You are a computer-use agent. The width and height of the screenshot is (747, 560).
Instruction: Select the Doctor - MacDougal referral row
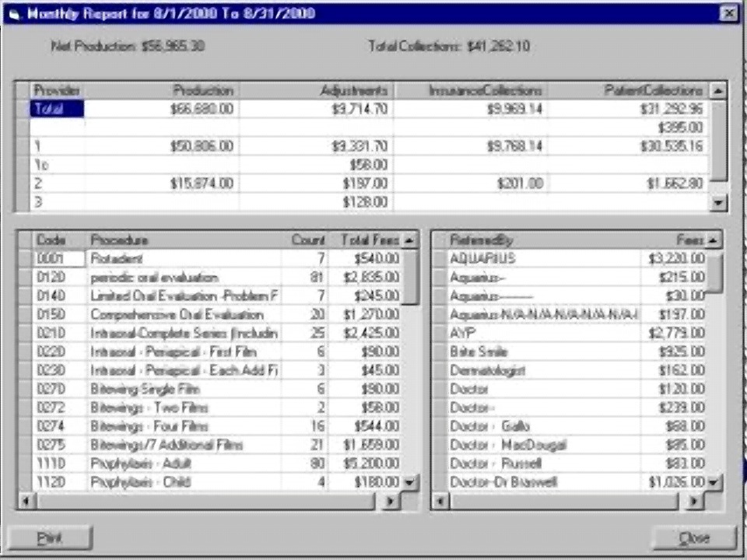[577, 445]
